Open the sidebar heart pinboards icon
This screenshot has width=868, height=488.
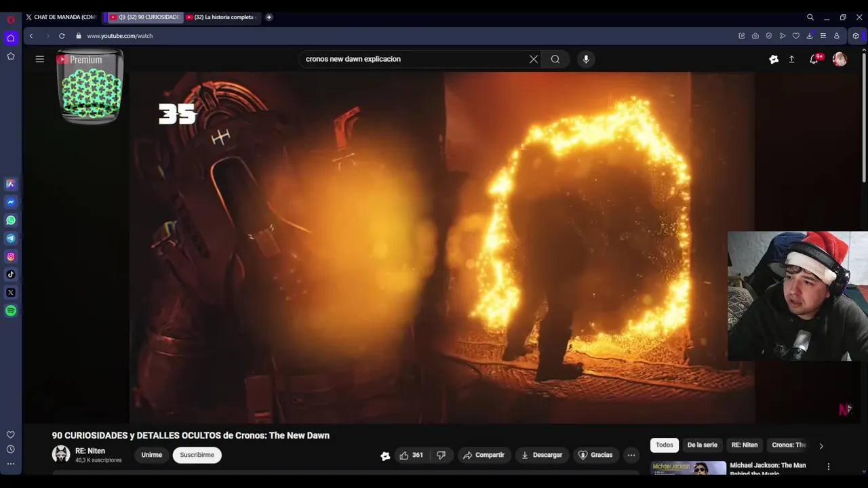tap(11, 434)
